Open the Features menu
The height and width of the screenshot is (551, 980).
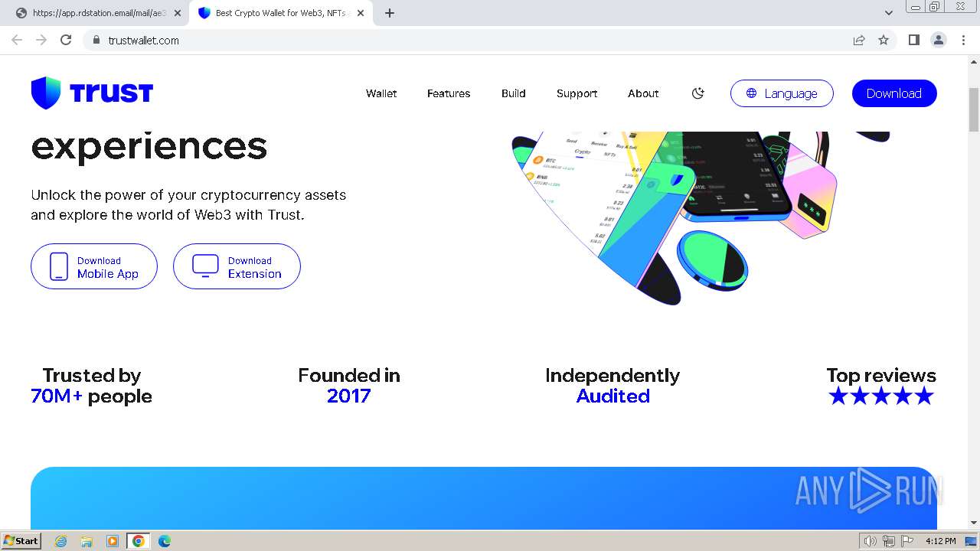449,93
